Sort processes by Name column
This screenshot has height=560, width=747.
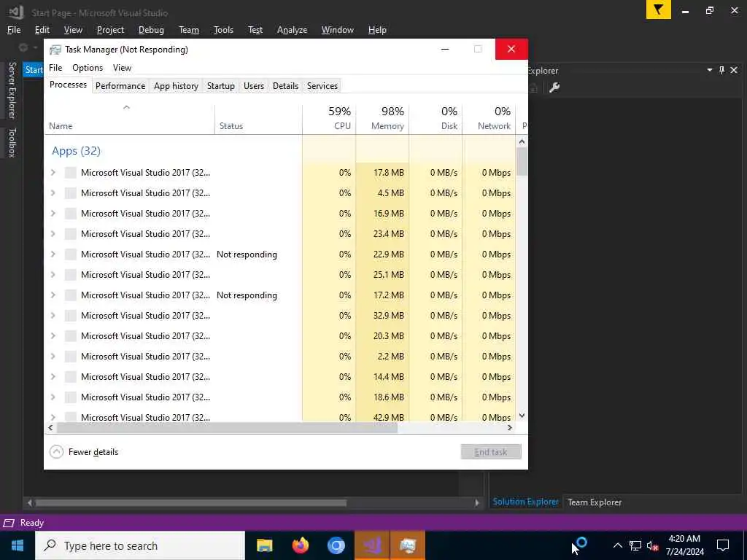(x=130, y=118)
